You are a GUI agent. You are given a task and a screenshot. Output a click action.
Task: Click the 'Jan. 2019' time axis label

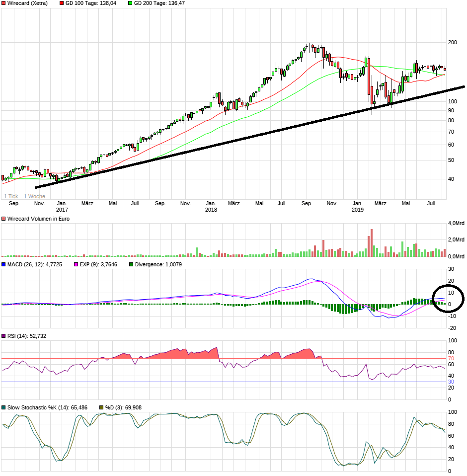pyautogui.click(x=358, y=207)
